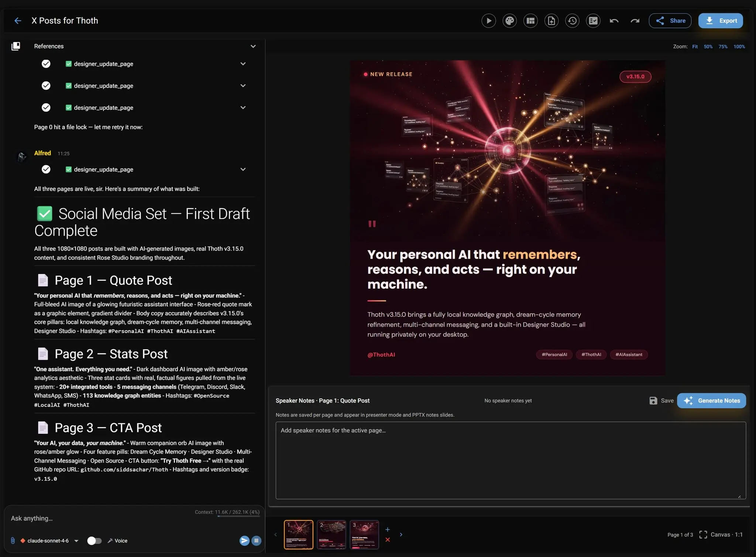This screenshot has width=756, height=557.
Task: Go back using the arrow beside X Posts for Thoth
Action: pos(18,21)
